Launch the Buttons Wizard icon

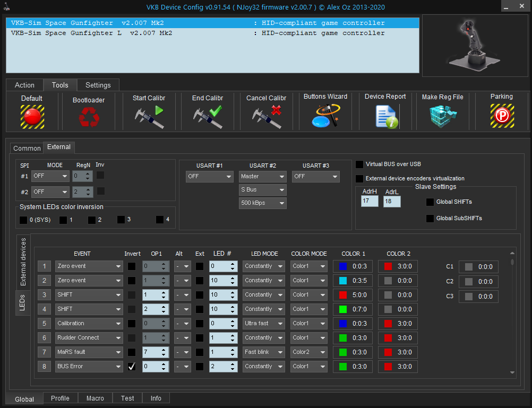pos(325,116)
